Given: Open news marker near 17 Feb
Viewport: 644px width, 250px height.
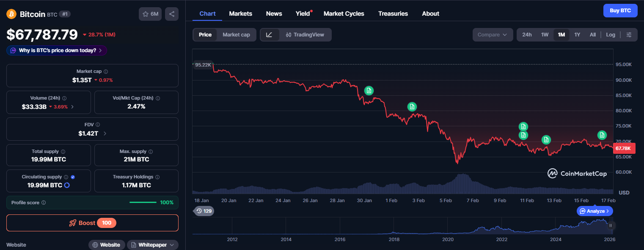Looking at the screenshot, I should coord(602,135).
